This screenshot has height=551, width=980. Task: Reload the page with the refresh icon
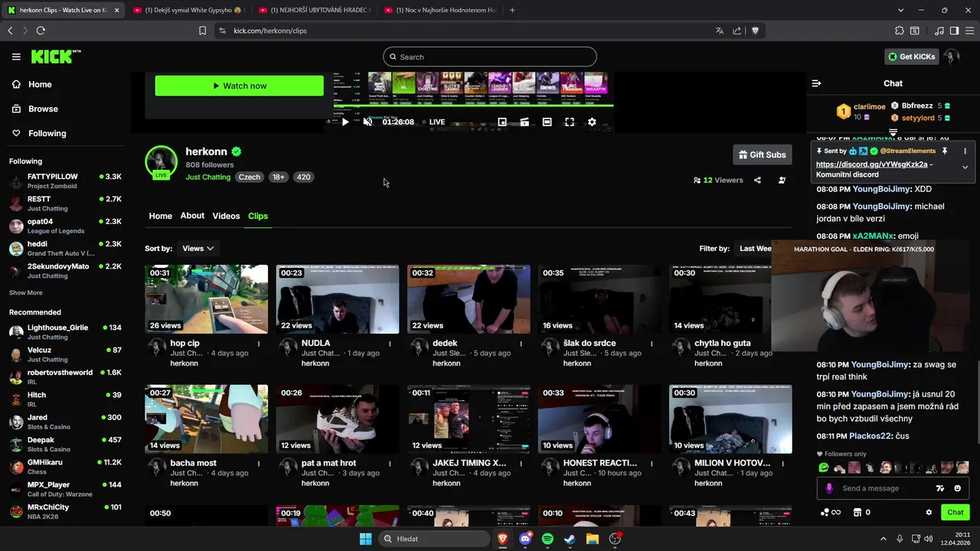[x=41, y=31]
